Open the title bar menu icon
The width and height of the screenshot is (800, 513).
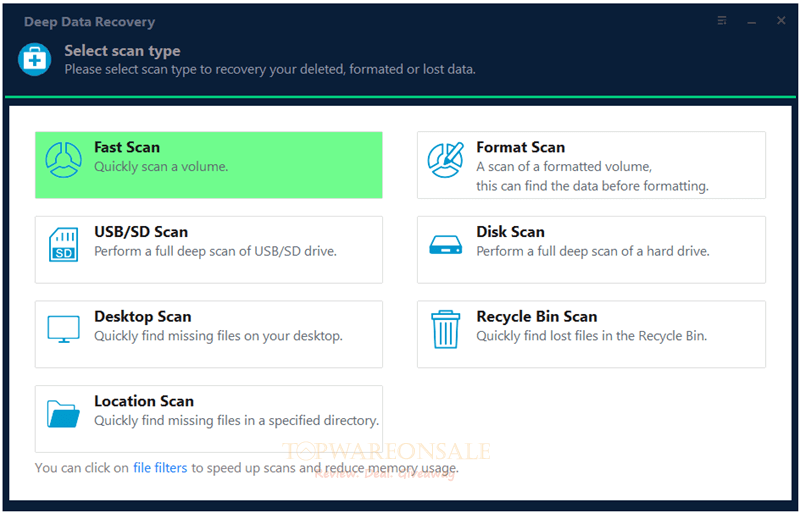pos(722,20)
